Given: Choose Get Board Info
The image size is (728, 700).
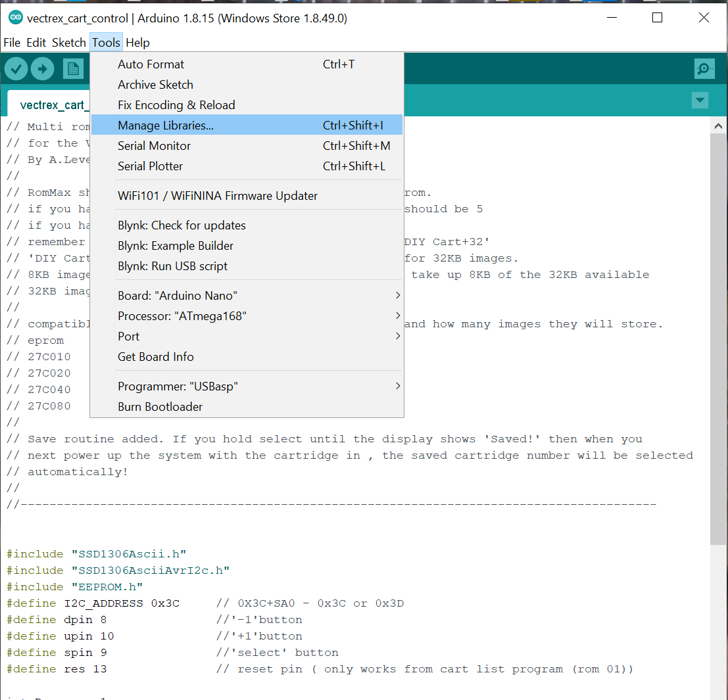Looking at the screenshot, I should 247,357.
